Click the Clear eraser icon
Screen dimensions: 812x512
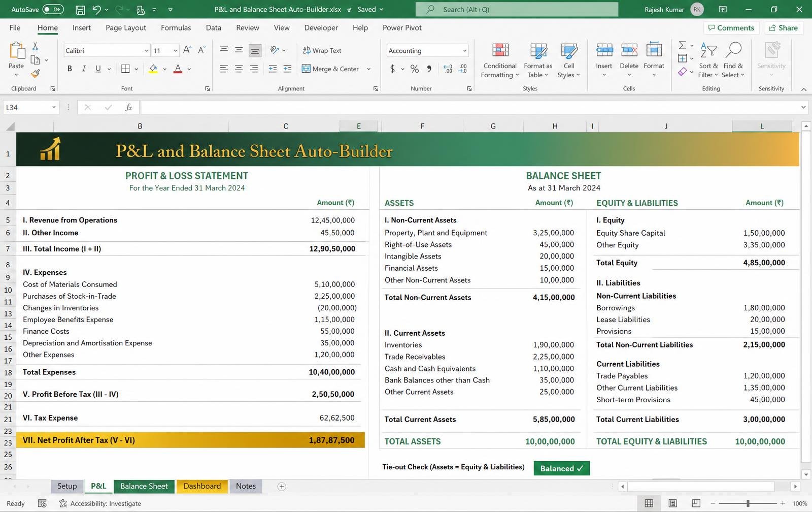(x=683, y=72)
